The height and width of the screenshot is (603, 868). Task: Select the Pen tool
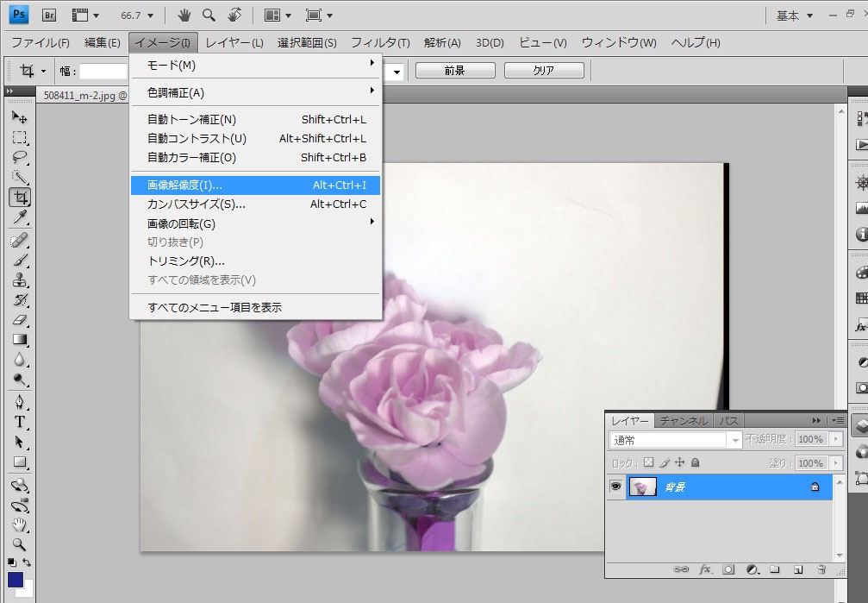pos(19,402)
